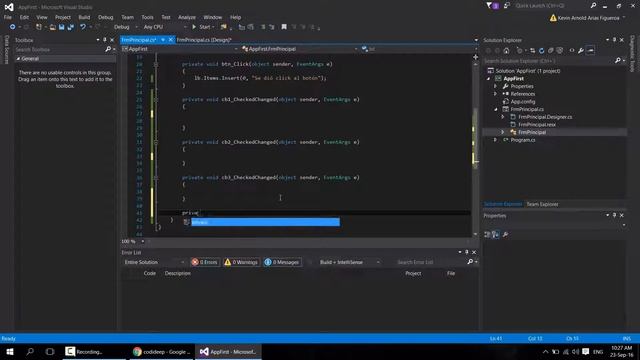Click the bookmark toolbar icon

tap(284, 27)
